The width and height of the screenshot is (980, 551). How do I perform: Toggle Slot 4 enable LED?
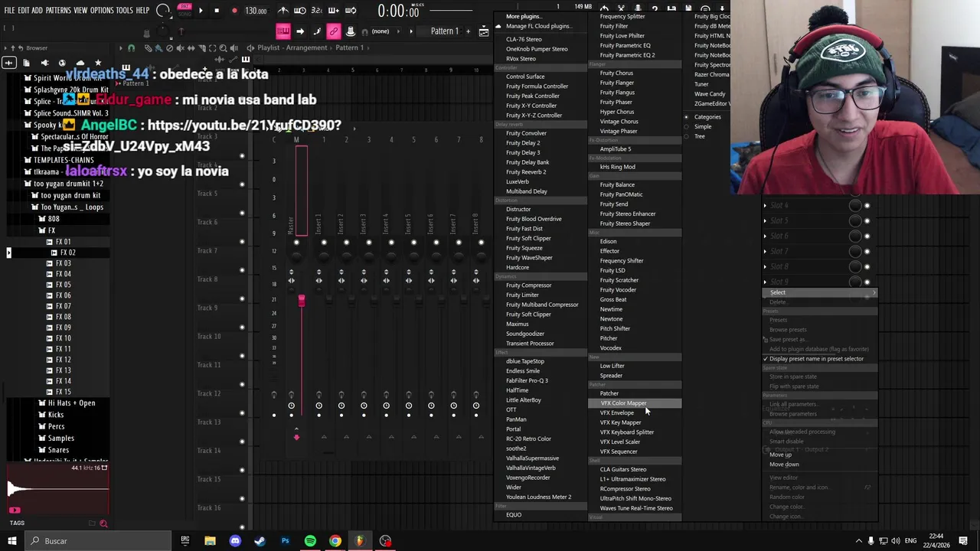(867, 206)
